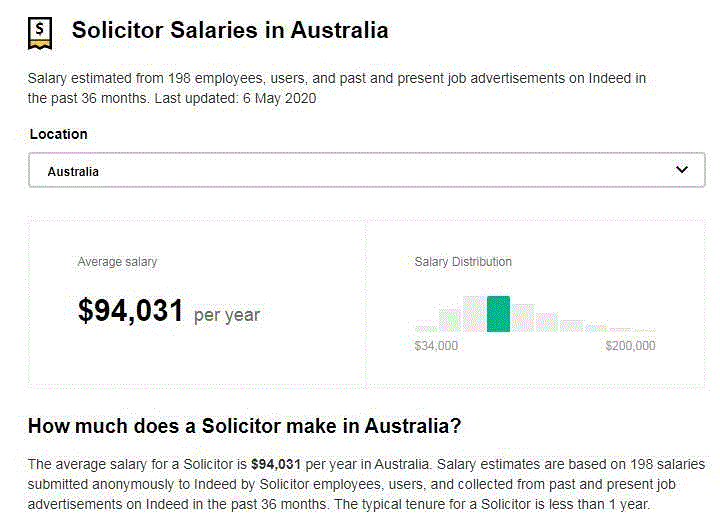Click the dollar salary badge icon
This screenshot has height=524, width=720.
pyautogui.click(x=39, y=31)
